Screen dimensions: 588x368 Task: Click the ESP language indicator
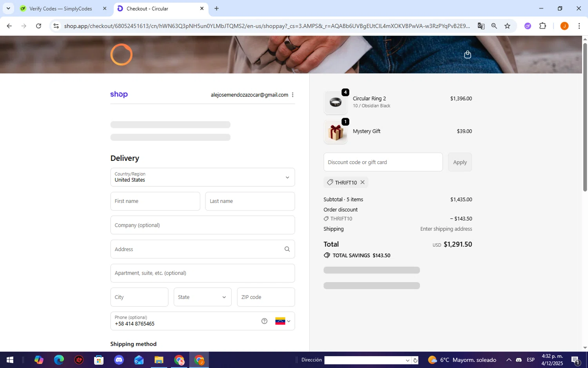pyautogui.click(x=530, y=360)
